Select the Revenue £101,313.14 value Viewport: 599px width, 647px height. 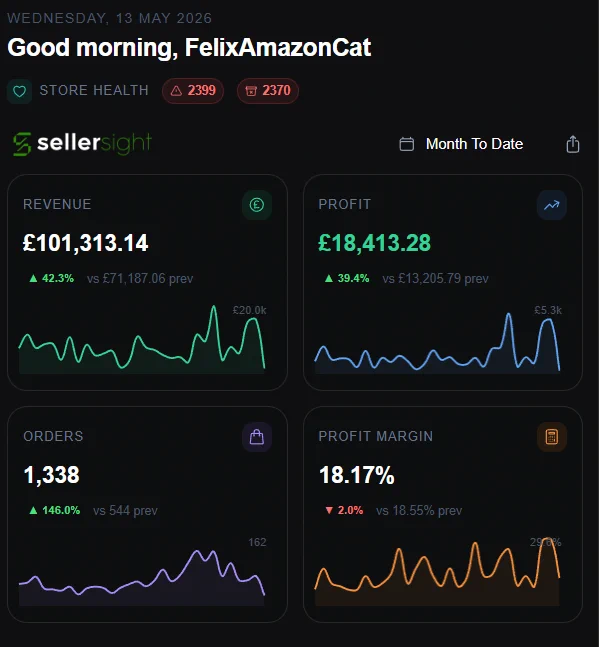tap(85, 243)
